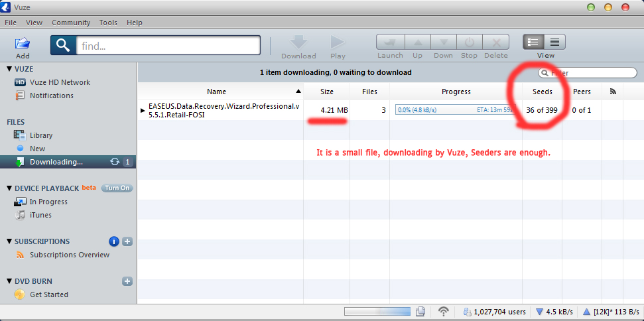
Task: Sort by the Peers column header
Action: (582, 92)
